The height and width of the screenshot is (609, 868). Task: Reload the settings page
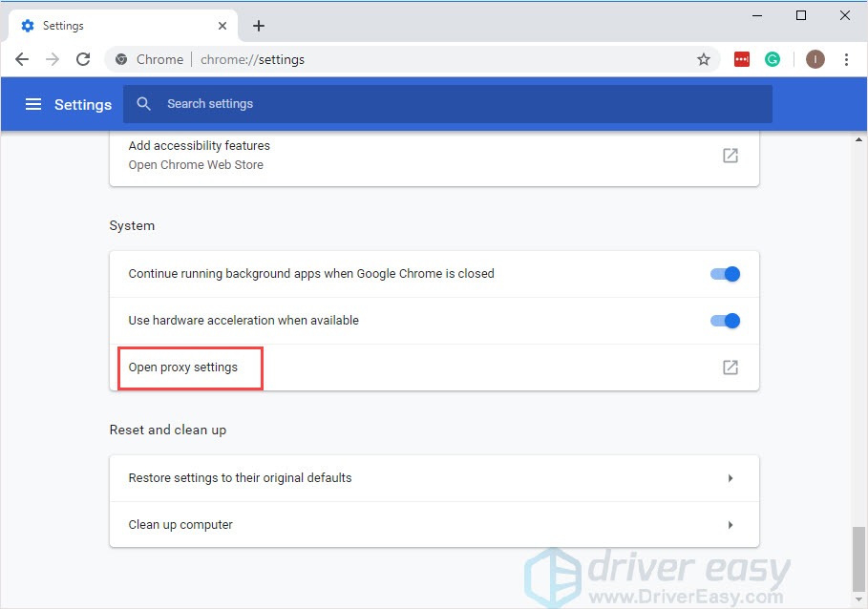(83, 59)
